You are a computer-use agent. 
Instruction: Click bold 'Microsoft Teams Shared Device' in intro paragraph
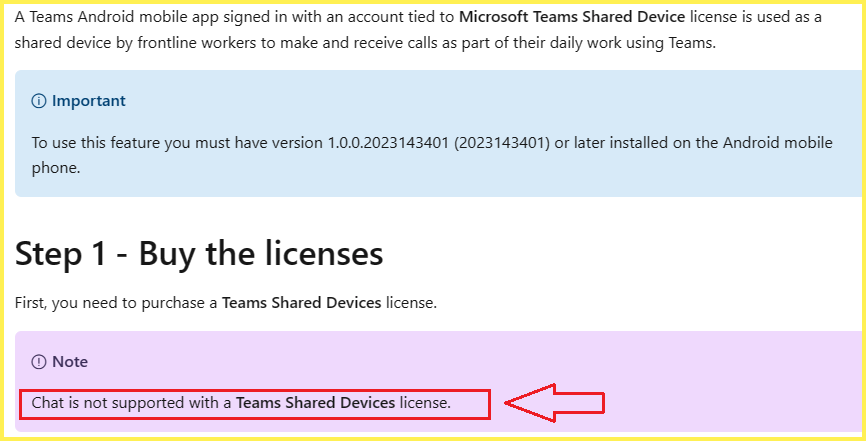click(x=572, y=17)
